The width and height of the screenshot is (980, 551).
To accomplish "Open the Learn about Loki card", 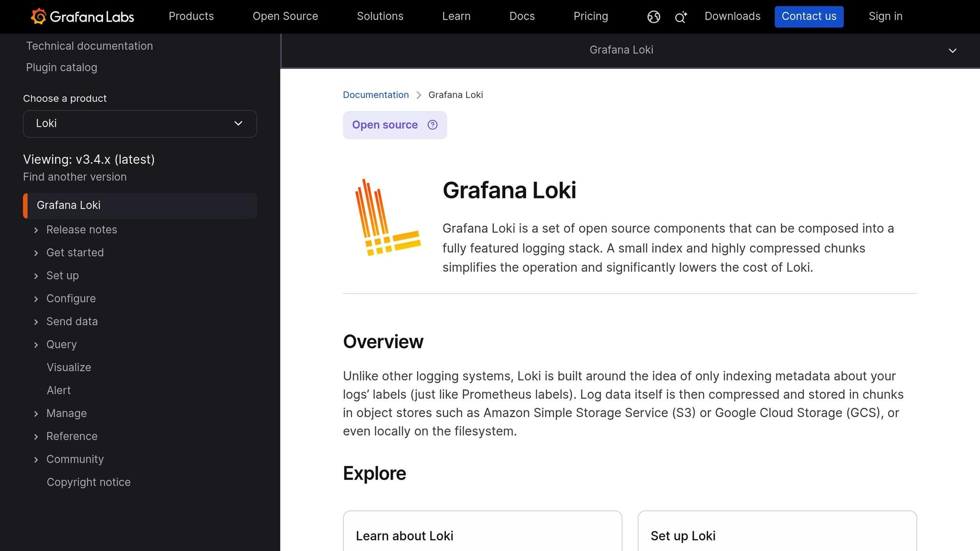I will [482, 536].
